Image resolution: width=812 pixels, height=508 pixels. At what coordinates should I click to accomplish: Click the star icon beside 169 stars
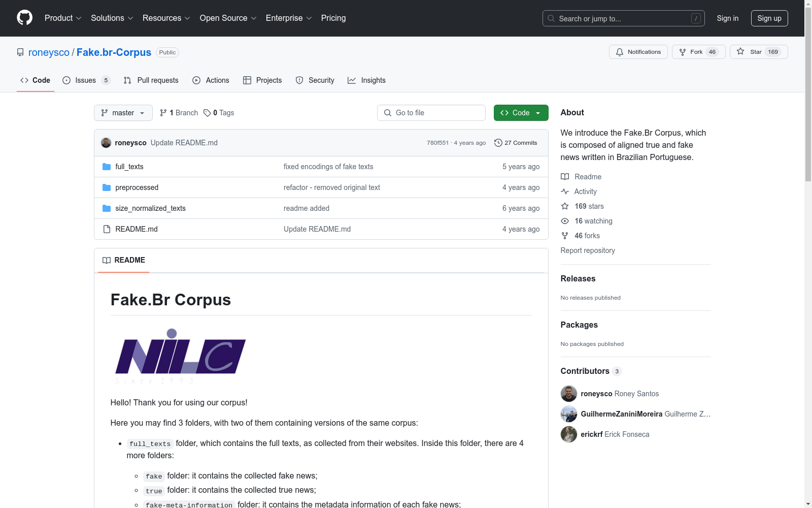[x=565, y=206]
